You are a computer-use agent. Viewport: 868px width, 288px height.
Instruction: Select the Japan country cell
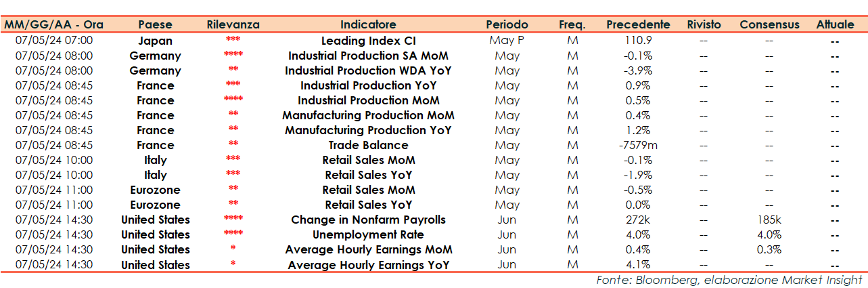(x=155, y=41)
